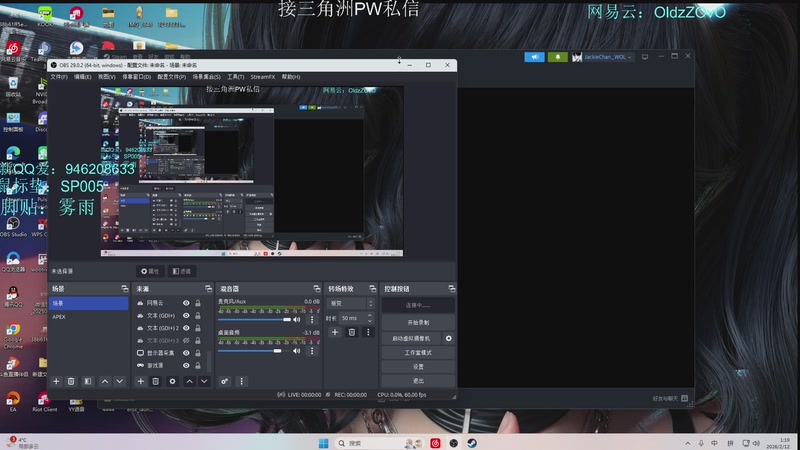The height and width of the screenshot is (450, 800).
Task: Add a new scene with the plus icon in Scenes panel
Action: [x=56, y=381]
